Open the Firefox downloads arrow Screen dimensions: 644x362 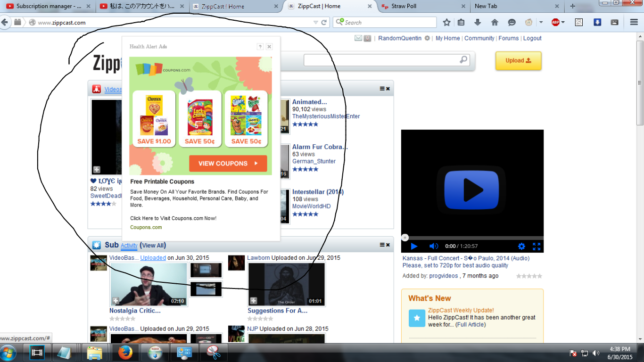[x=478, y=22]
